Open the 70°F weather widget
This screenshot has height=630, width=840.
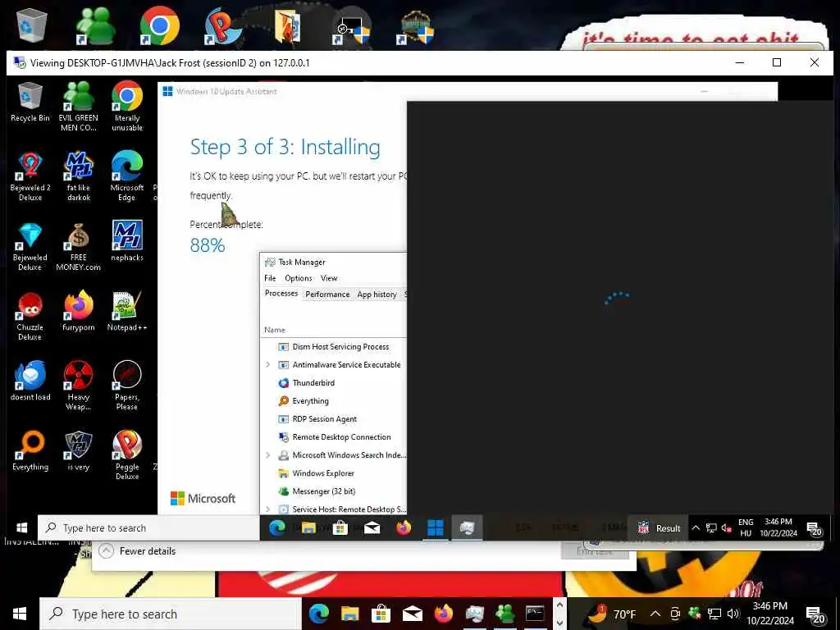point(612,614)
